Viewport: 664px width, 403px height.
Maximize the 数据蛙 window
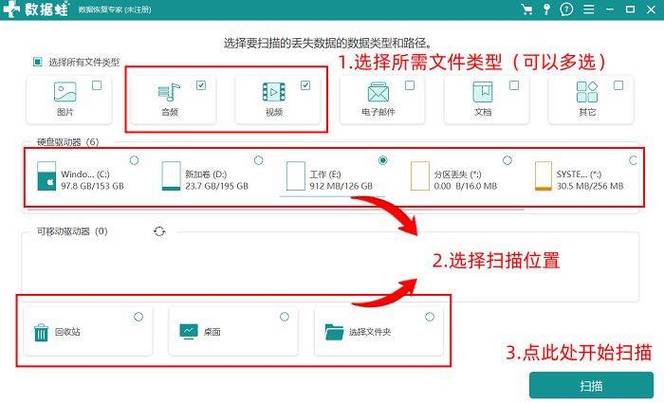point(630,9)
